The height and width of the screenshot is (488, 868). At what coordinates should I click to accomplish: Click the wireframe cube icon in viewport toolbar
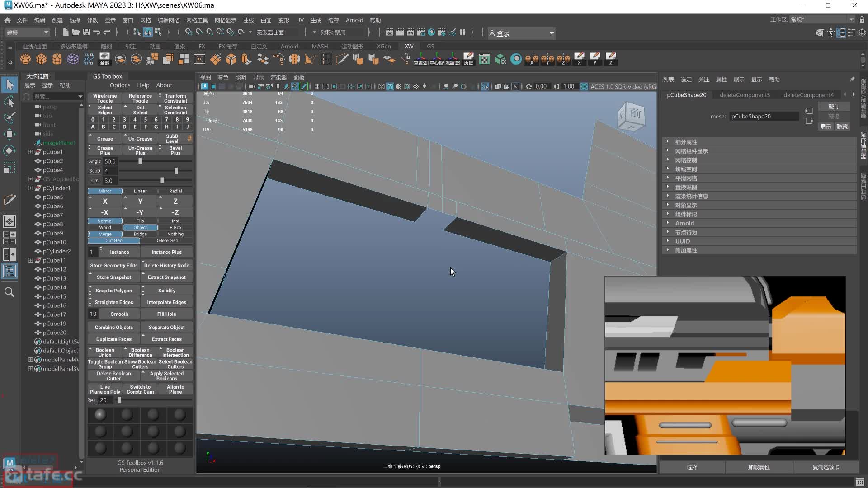point(382,87)
